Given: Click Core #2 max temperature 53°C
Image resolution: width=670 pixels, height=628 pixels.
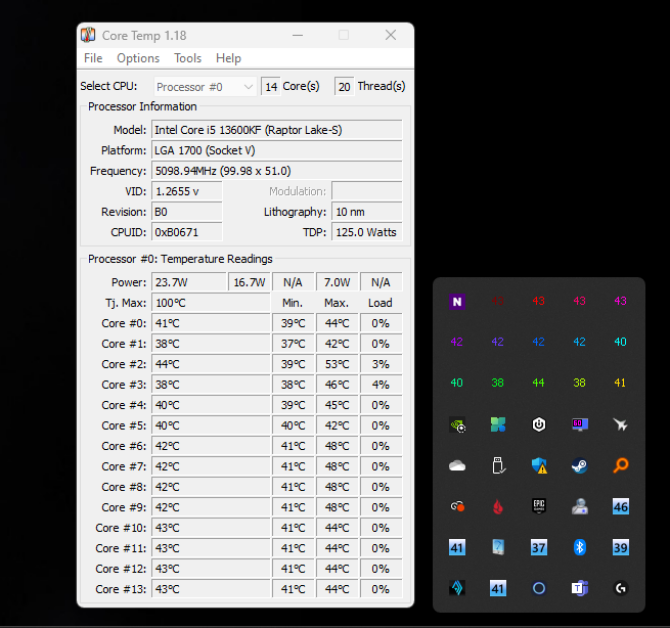Looking at the screenshot, I should coord(337,364).
